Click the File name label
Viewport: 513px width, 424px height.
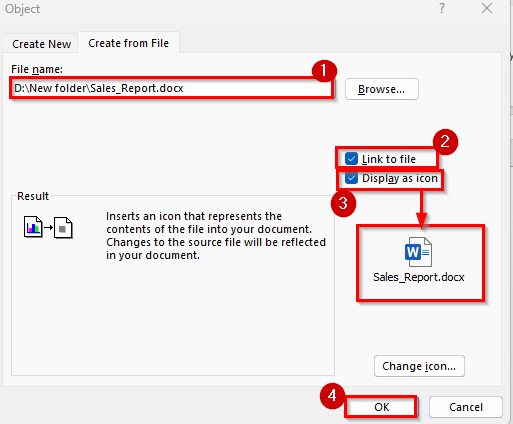pos(37,69)
